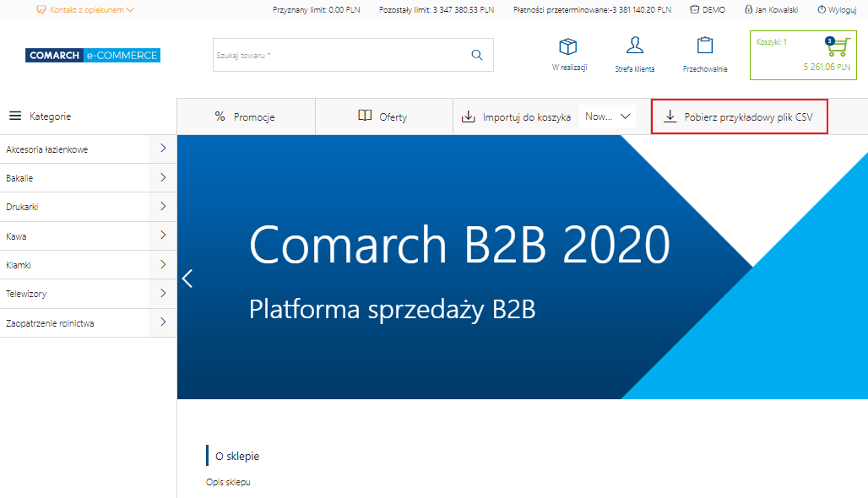Image resolution: width=868 pixels, height=498 pixels.
Task: Click the import download icon beside Importuj do koszyka
Action: tap(469, 116)
